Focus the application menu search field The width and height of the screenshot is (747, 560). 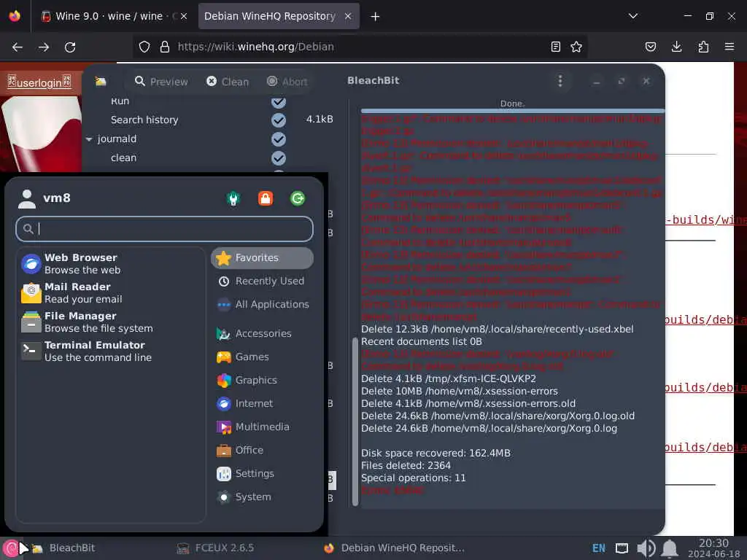(x=164, y=229)
